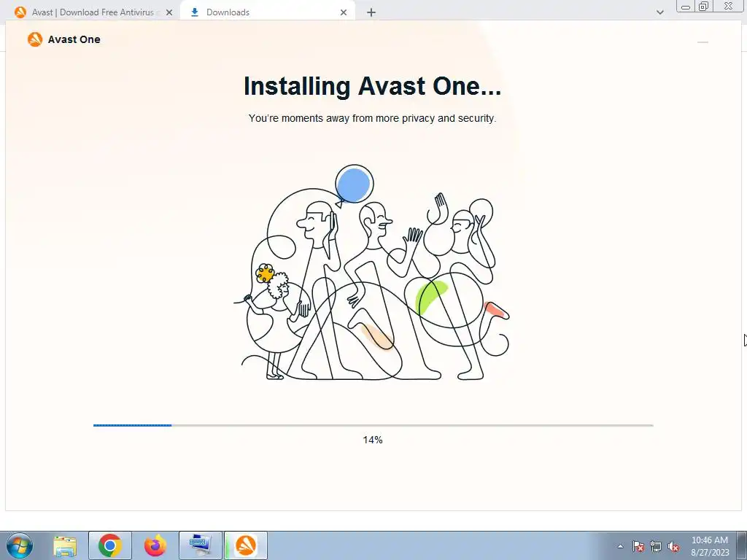Click the privacy and security subtitle text
Screen dimensions: 747x560
[x=372, y=118]
